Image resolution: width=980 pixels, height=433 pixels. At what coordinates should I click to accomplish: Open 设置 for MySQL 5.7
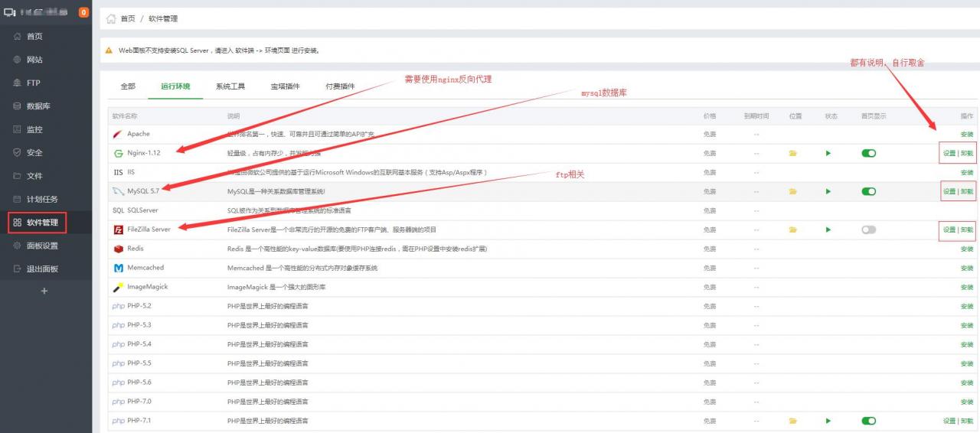[949, 191]
